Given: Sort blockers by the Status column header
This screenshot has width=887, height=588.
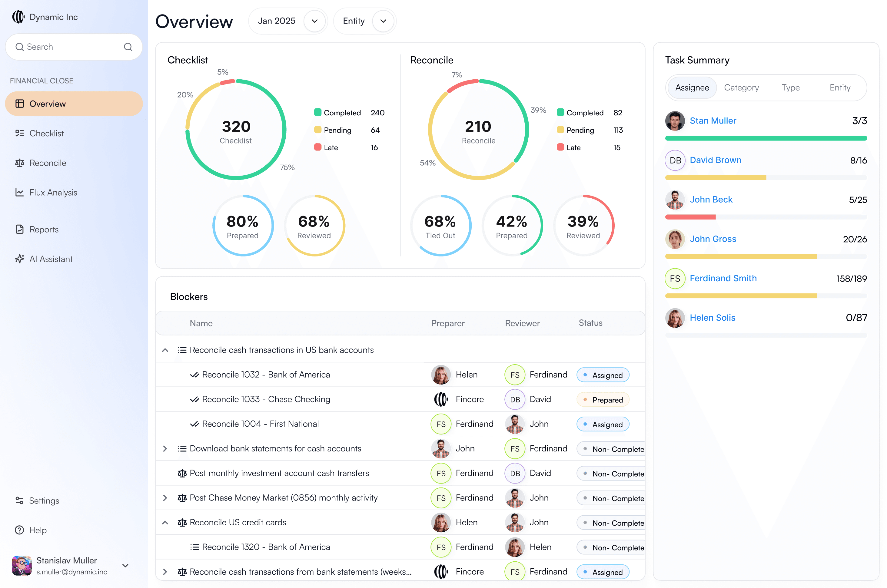Looking at the screenshot, I should point(591,323).
